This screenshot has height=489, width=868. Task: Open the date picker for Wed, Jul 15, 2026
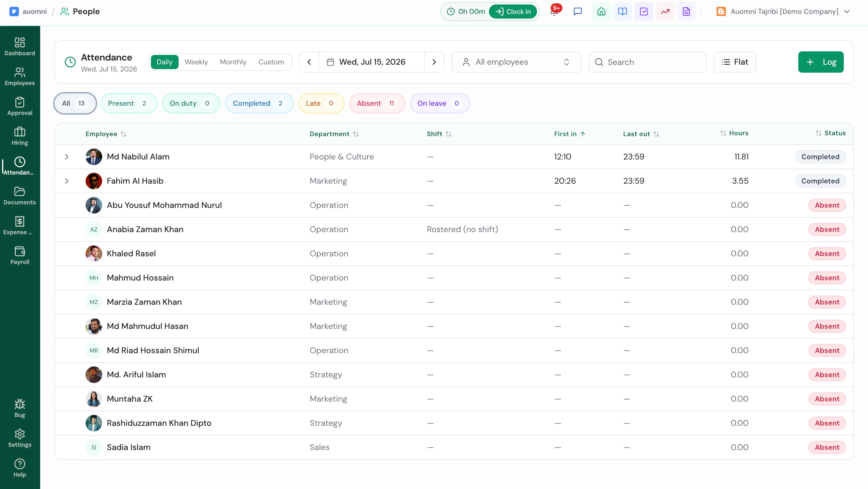371,62
